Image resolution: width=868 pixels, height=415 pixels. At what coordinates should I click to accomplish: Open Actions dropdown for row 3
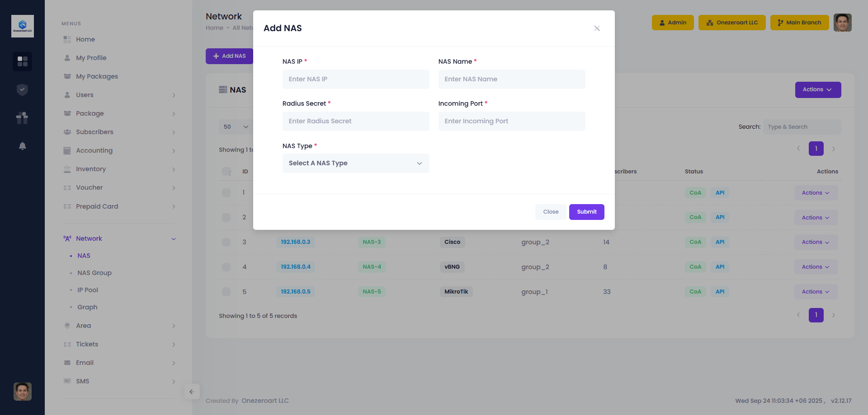tap(816, 242)
